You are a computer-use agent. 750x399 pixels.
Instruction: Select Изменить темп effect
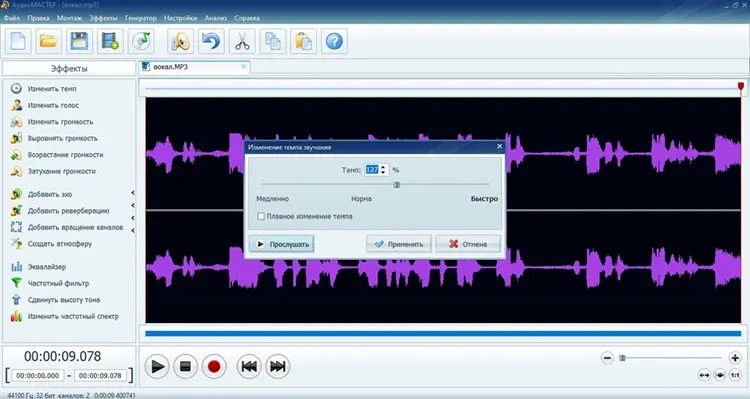coord(44,89)
